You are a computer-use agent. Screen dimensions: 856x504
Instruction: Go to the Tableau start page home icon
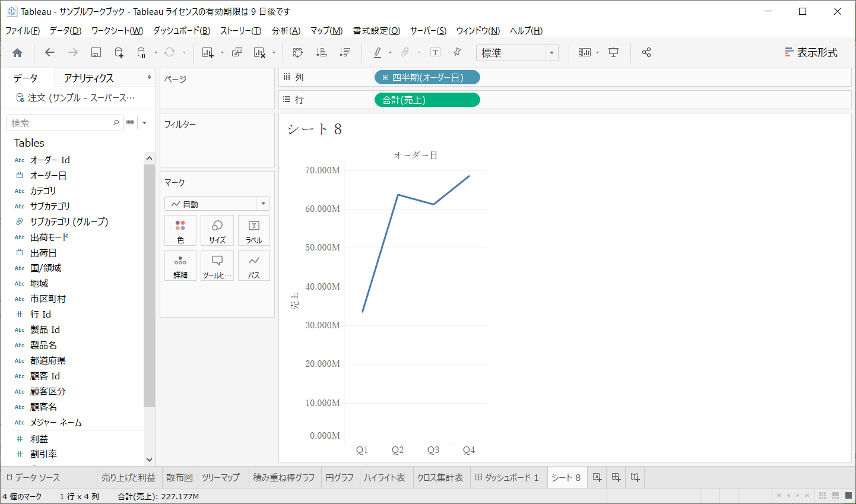point(17,53)
